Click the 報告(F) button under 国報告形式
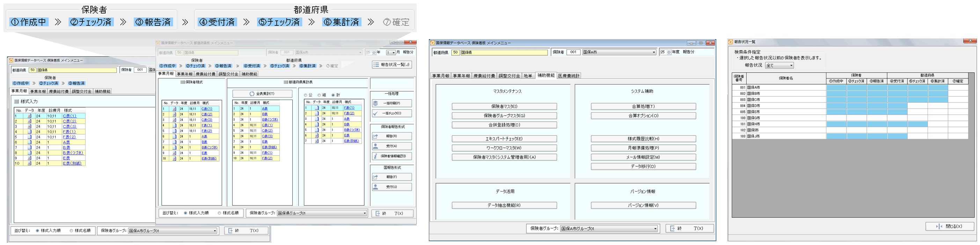This screenshot has height=245, width=980. (x=392, y=177)
